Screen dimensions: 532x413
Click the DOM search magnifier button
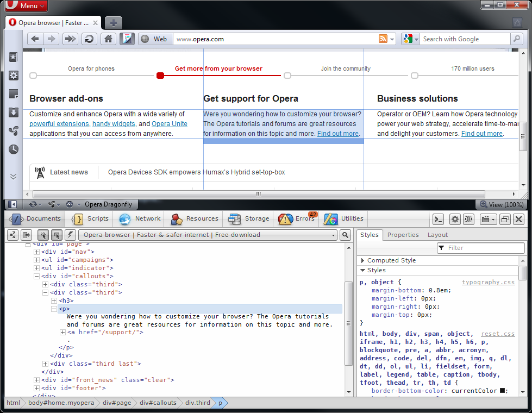coord(346,235)
